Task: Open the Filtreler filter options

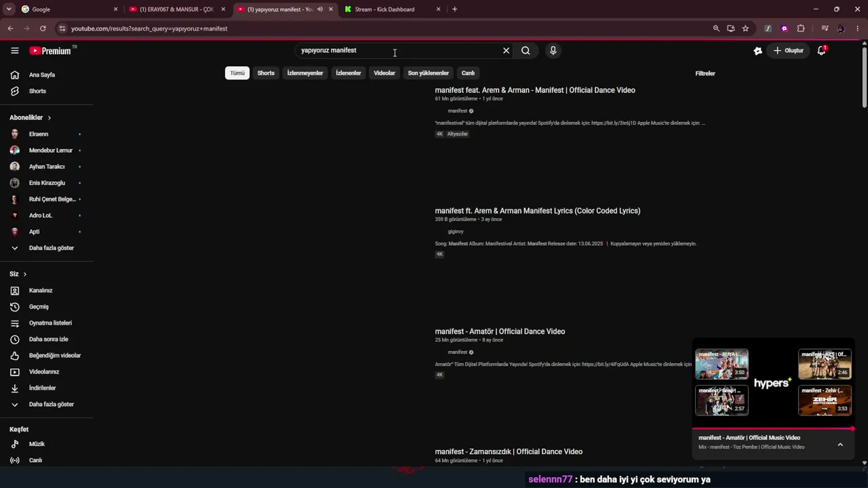Action: (705, 73)
